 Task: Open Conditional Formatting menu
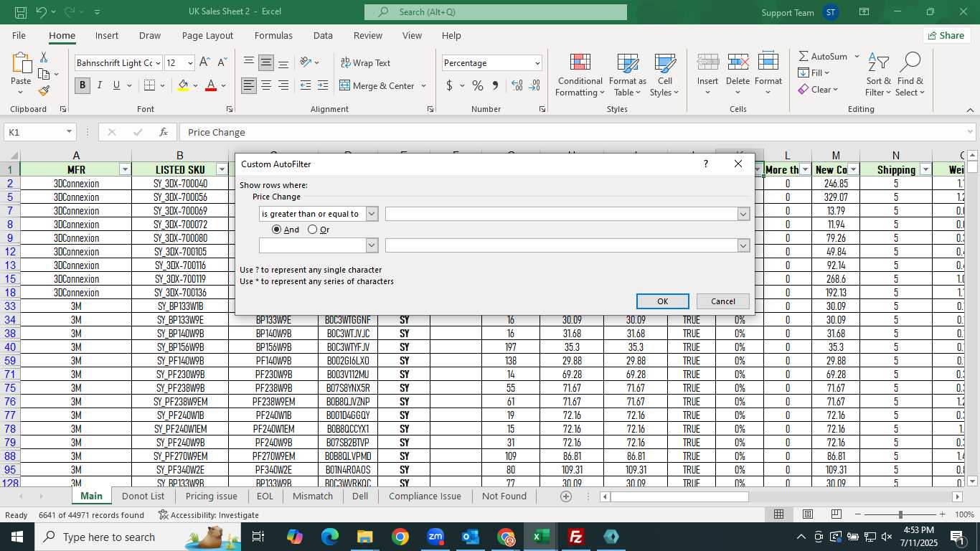click(x=580, y=75)
